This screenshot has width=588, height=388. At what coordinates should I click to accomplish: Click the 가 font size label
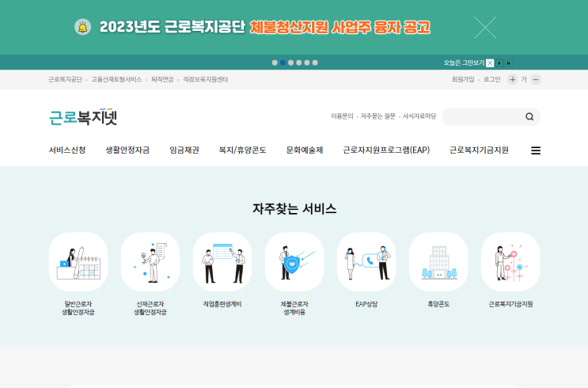(524, 79)
